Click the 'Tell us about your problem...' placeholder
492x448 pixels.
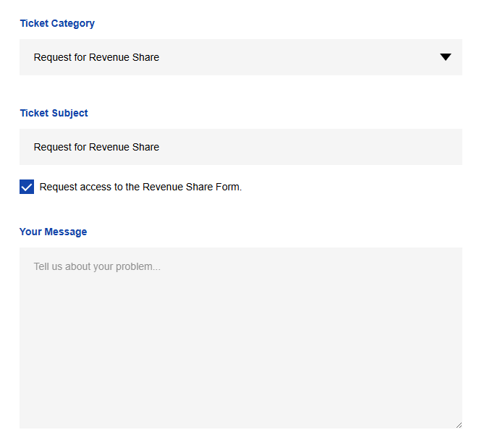pyautogui.click(x=97, y=266)
